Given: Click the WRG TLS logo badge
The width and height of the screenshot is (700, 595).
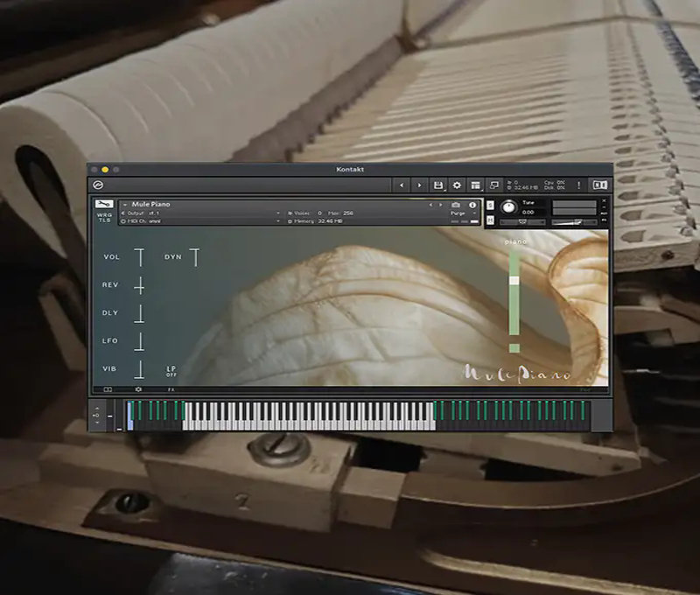Looking at the screenshot, I should 104,217.
